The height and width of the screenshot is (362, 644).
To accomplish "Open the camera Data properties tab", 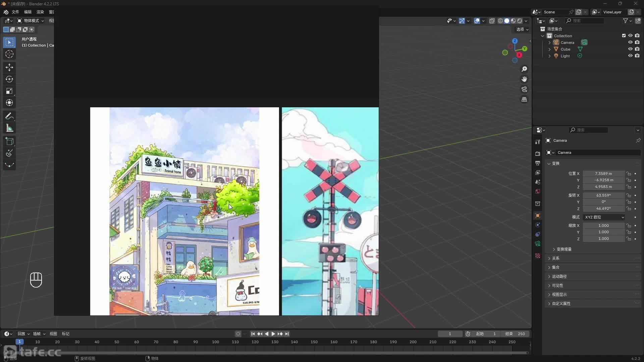I will 538,244.
